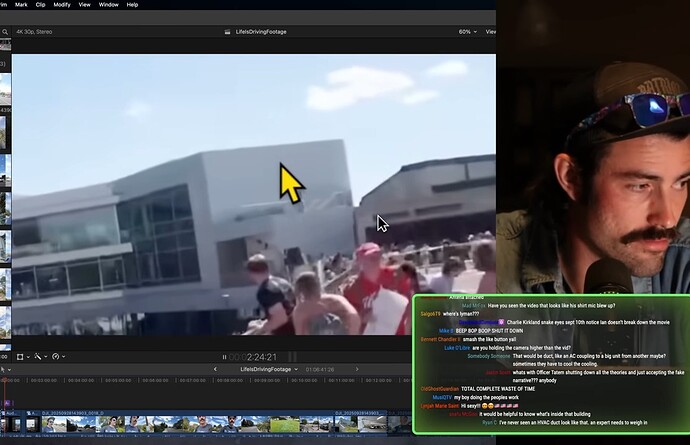Click the Help menu
The width and height of the screenshot is (690, 445).
pos(132,5)
